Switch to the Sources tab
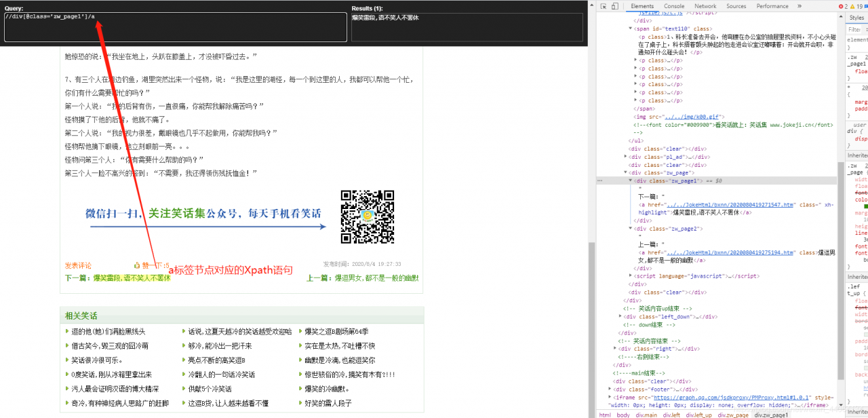This screenshot has height=418, width=868. [736, 6]
